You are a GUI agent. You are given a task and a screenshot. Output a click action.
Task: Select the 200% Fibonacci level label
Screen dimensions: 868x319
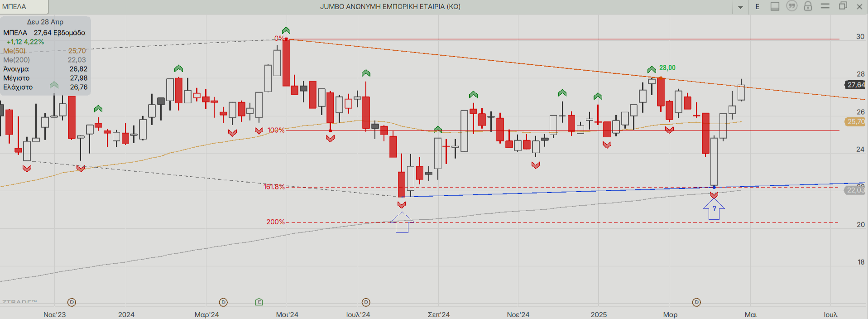275,222
